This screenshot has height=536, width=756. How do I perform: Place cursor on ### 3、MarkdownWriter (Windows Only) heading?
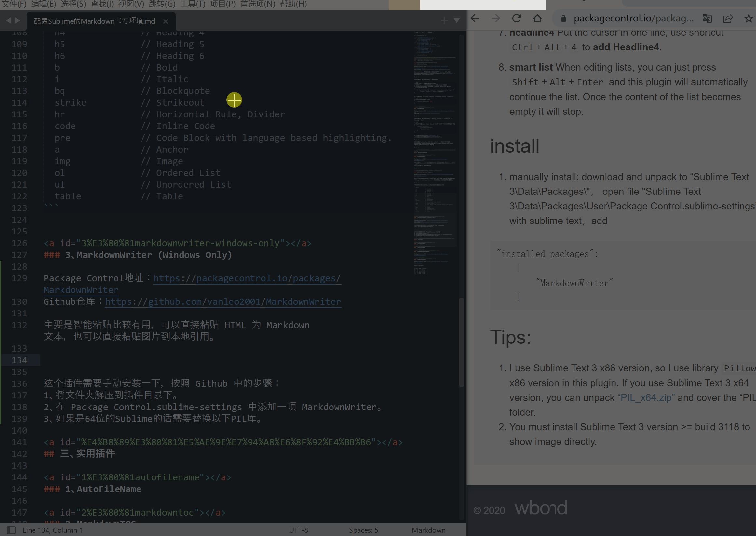[138, 255]
